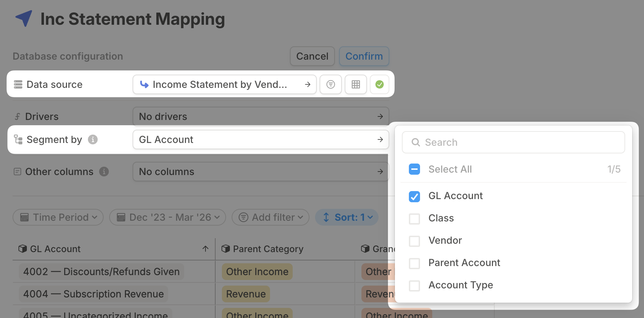Screen dimensions: 644x318
Task: Click the Confirm button
Action: click(364, 56)
